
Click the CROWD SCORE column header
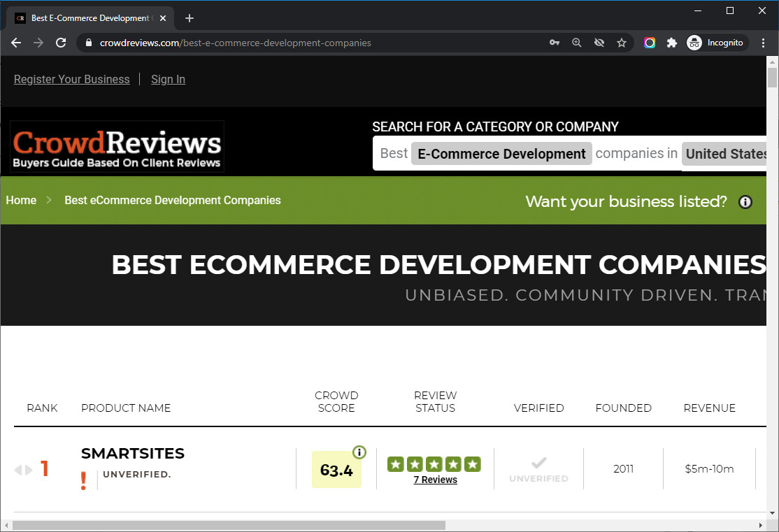336,401
